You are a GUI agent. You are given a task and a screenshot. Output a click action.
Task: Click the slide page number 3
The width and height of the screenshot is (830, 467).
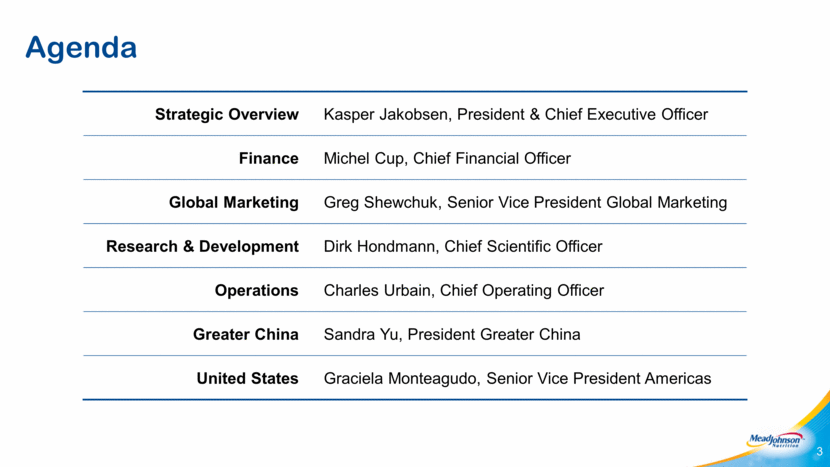coord(819,452)
